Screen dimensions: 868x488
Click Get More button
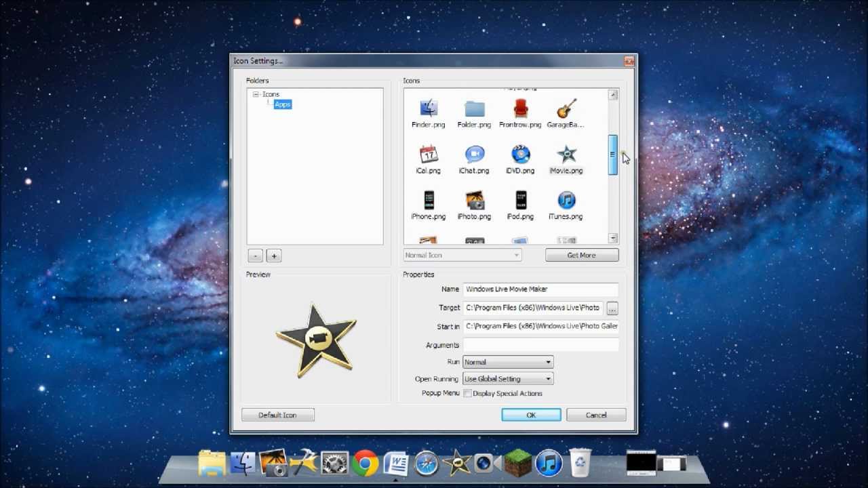[582, 256]
